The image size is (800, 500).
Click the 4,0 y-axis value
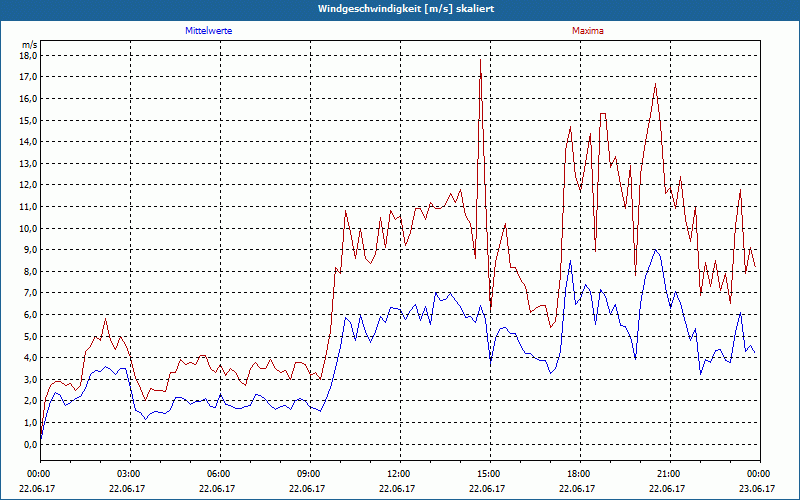(x=31, y=358)
